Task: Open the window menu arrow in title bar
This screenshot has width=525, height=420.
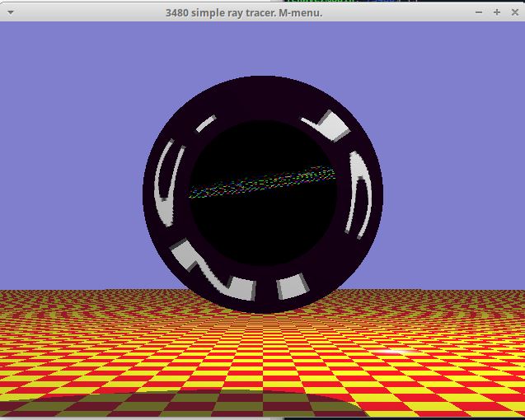Action: pyautogui.click(x=11, y=12)
